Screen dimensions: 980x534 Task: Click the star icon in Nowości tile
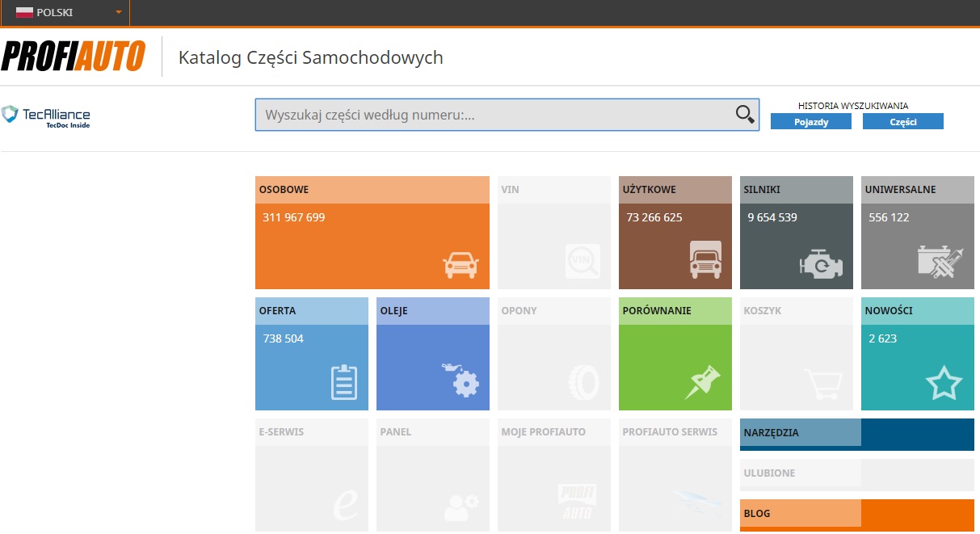coord(944,383)
